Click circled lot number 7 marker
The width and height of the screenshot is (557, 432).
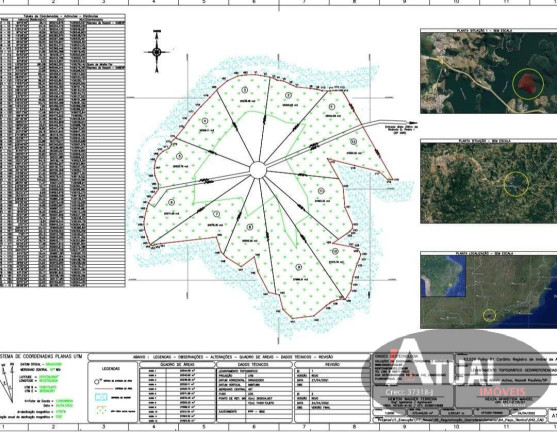pos(216,214)
